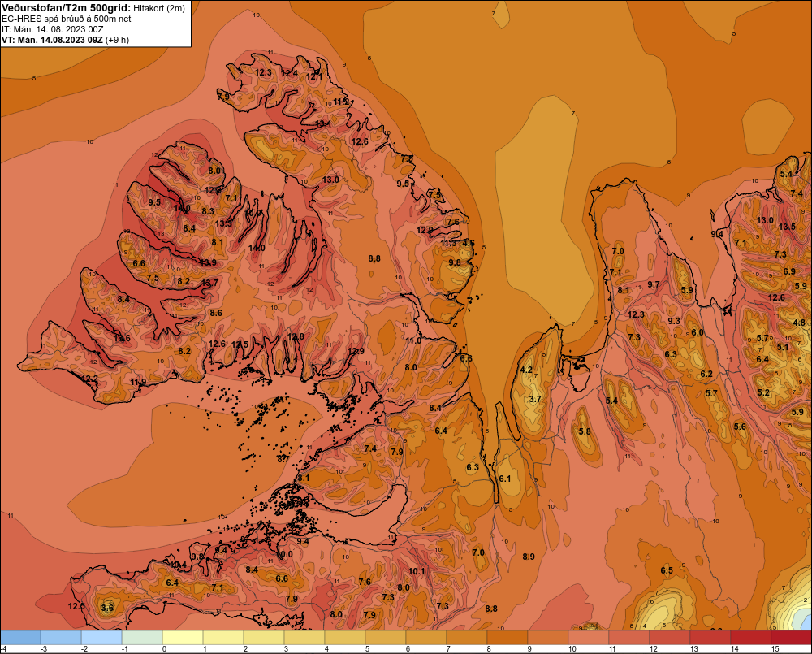The width and height of the screenshot is (812, 654).
Task: Select the 4.2 temperature value on the mountain
Action: [526, 370]
